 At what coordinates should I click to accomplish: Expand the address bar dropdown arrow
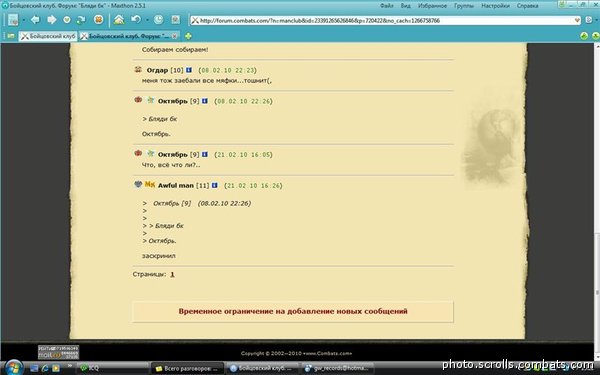tap(577, 20)
